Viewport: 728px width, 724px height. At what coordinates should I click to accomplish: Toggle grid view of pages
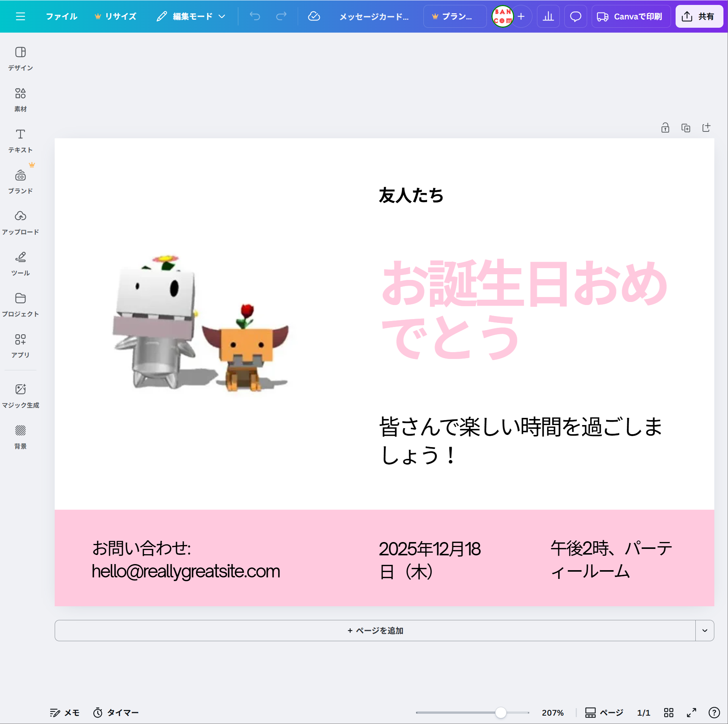(x=668, y=713)
